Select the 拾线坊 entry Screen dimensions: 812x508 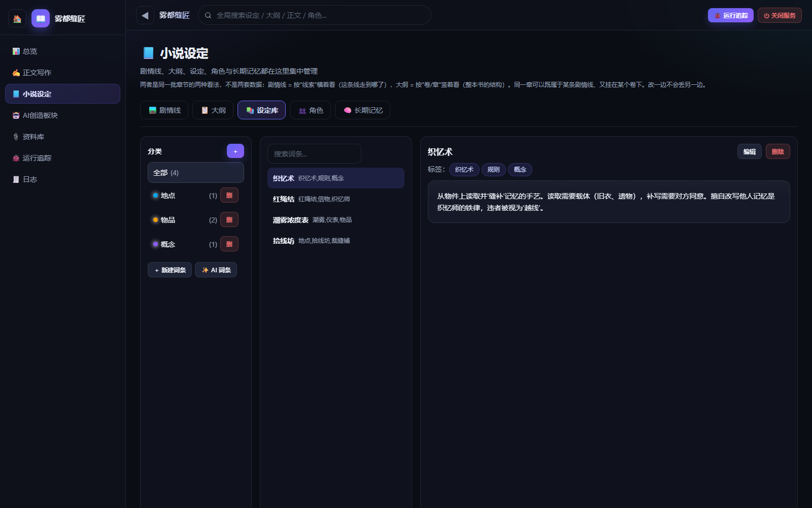(x=336, y=241)
